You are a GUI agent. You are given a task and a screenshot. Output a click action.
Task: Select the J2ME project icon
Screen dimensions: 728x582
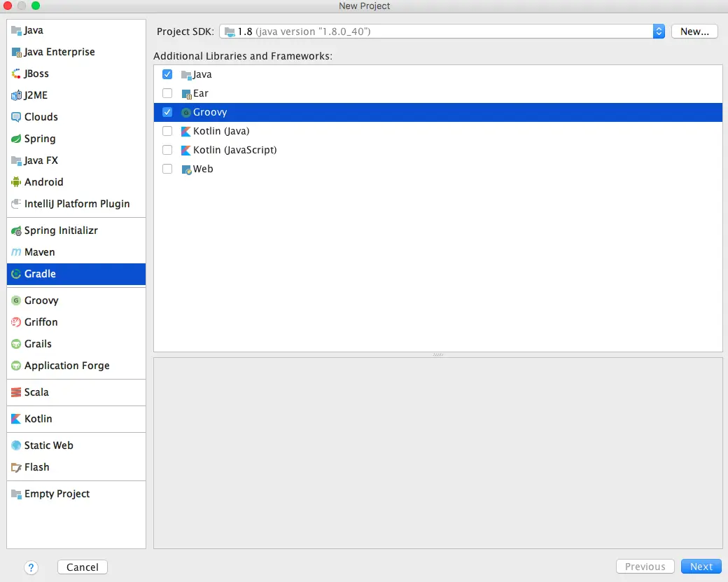coord(16,95)
